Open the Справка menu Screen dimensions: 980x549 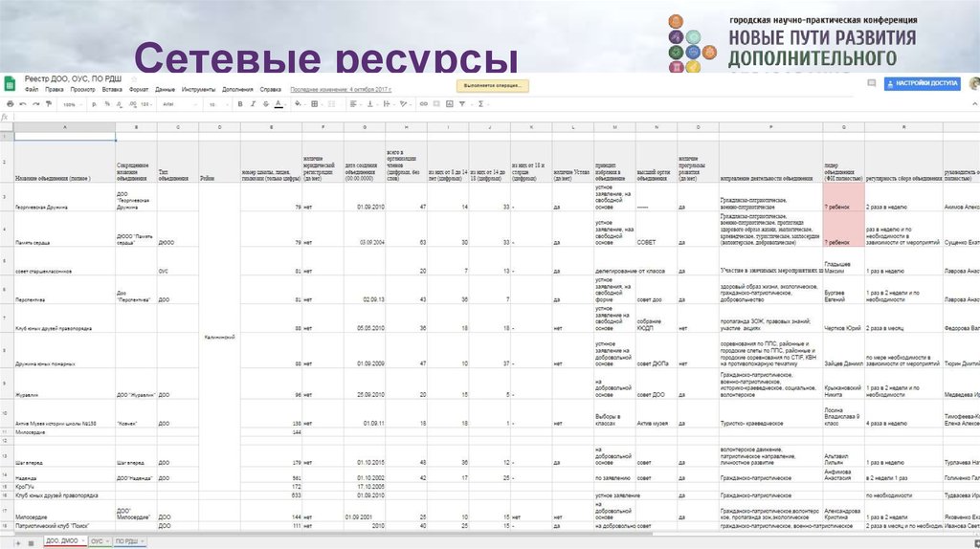[x=270, y=90]
